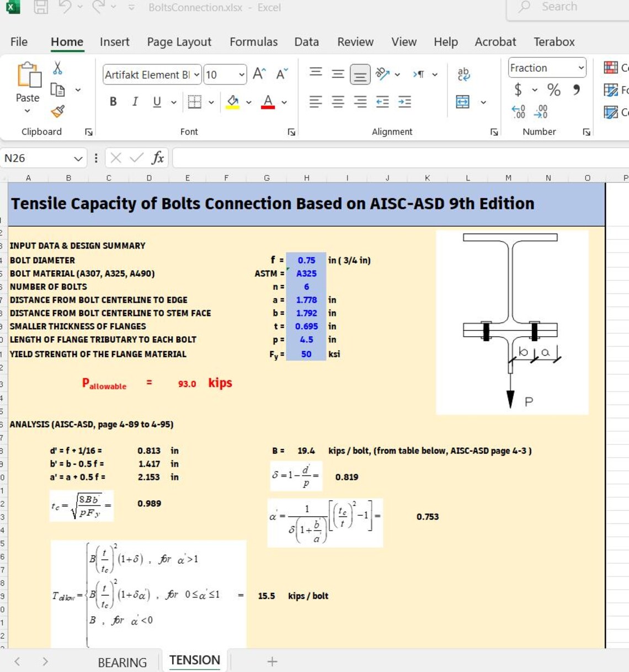This screenshot has width=629, height=672.
Task: Click the Accounting dollar format icon
Action: point(518,89)
